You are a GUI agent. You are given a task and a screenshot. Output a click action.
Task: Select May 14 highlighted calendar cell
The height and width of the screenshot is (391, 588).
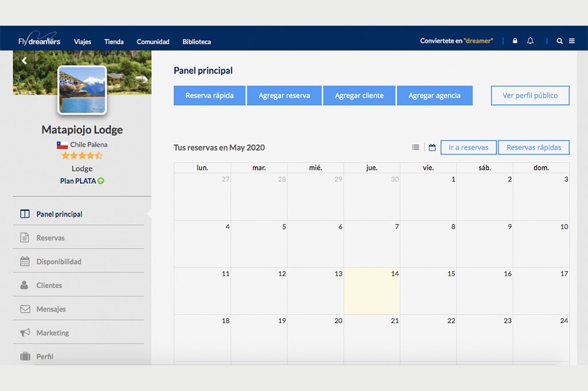point(372,291)
